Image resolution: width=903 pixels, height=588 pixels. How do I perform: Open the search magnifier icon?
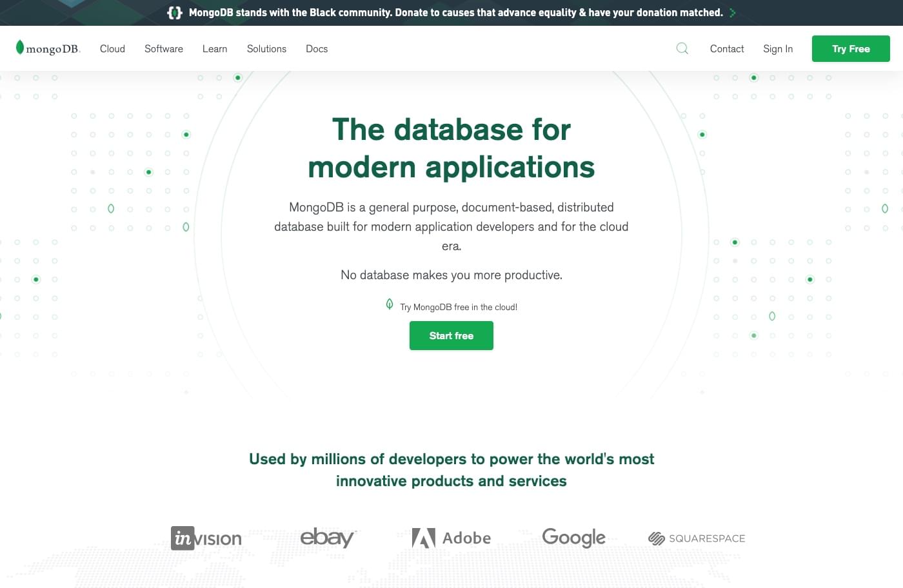682,48
